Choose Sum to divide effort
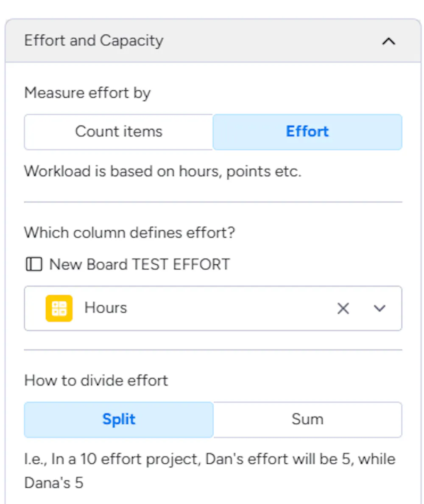 coord(307,420)
